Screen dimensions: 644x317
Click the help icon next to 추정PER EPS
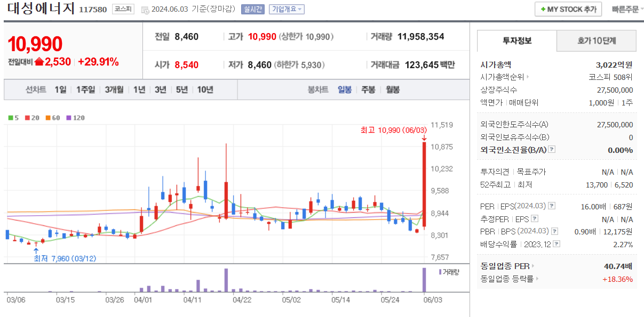(535, 218)
